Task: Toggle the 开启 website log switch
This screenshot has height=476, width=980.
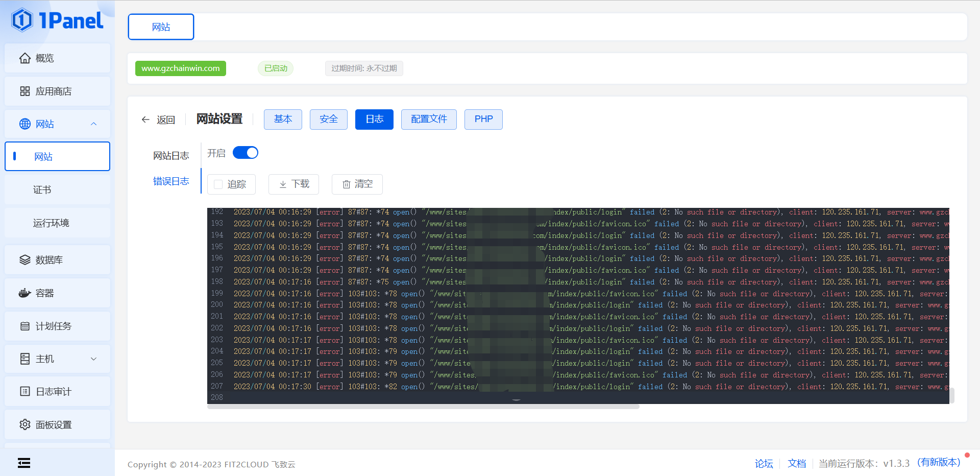Action: 246,153
